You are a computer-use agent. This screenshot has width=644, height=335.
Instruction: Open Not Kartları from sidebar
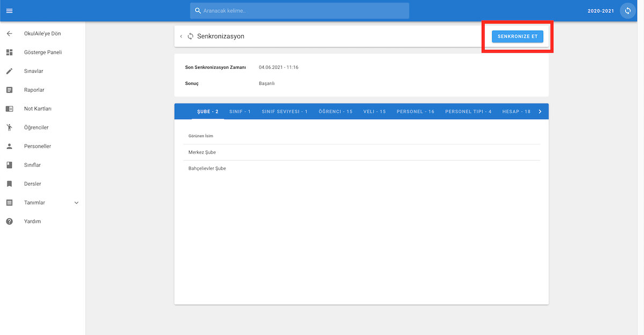[38, 109]
